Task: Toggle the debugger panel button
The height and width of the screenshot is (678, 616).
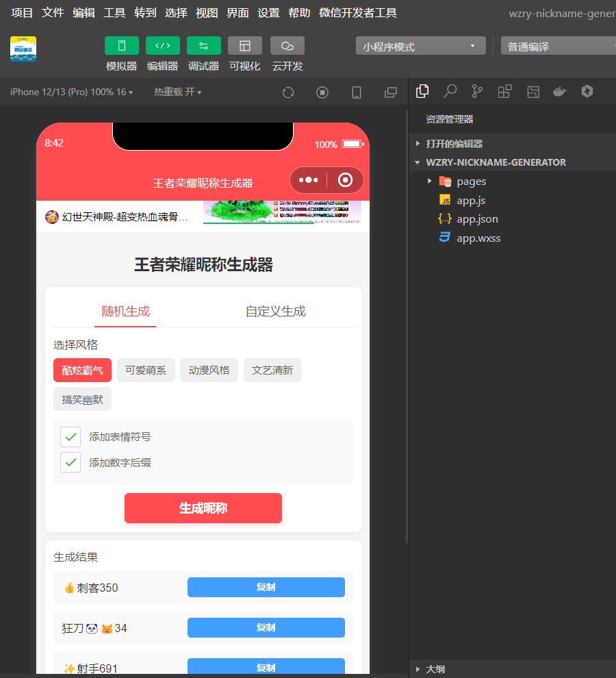Action: pyautogui.click(x=203, y=46)
